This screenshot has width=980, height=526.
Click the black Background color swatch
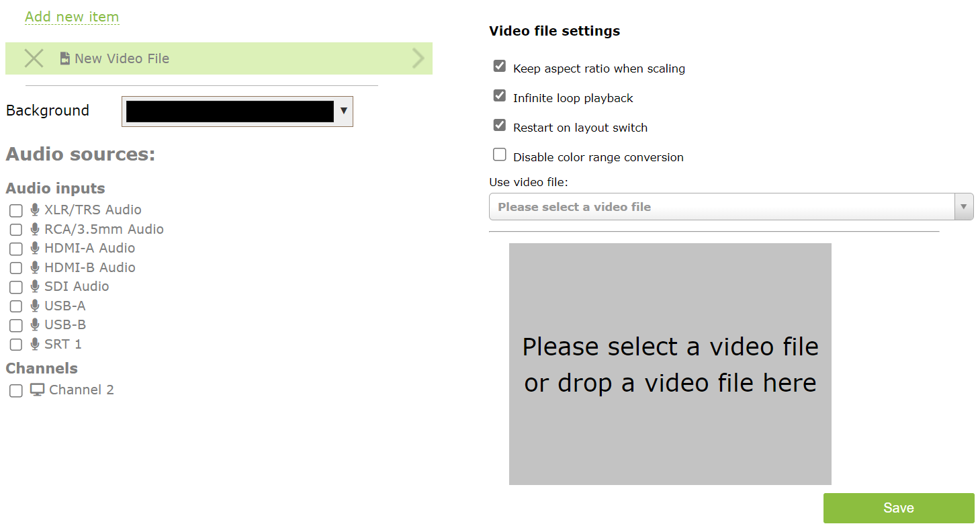pos(230,112)
